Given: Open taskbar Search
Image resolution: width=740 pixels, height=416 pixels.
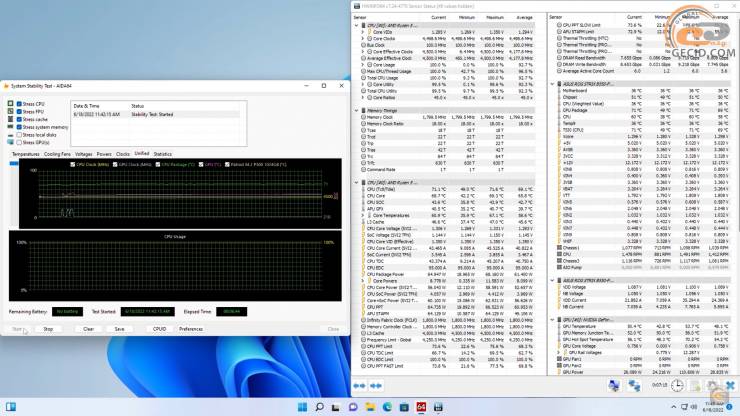Looking at the screenshot, I should click(x=320, y=407).
